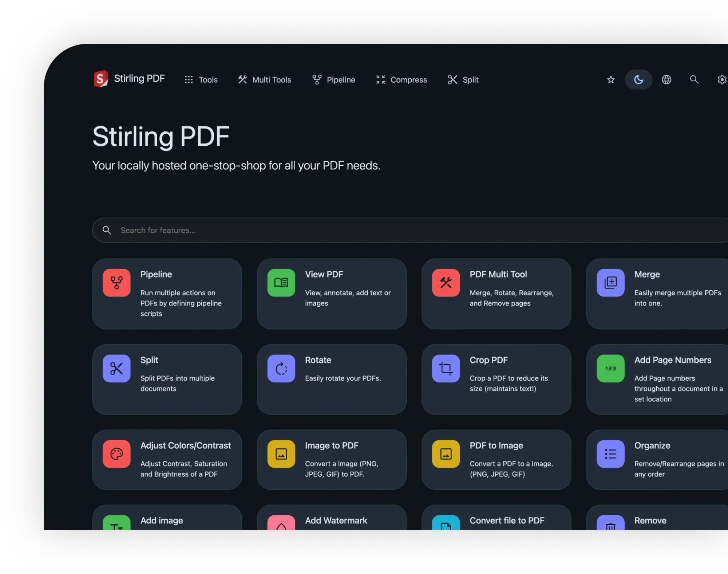Click the Crop PDF crop icon
The height and width of the screenshot is (574, 728).
pyautogui.click(x=446, y=368)
